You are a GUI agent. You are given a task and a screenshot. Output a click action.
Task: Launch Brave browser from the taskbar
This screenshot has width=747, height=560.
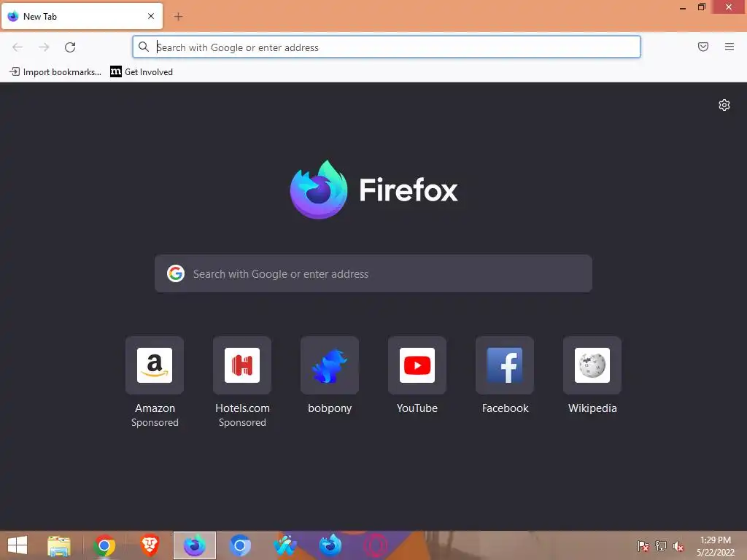[x=150, y=545]
